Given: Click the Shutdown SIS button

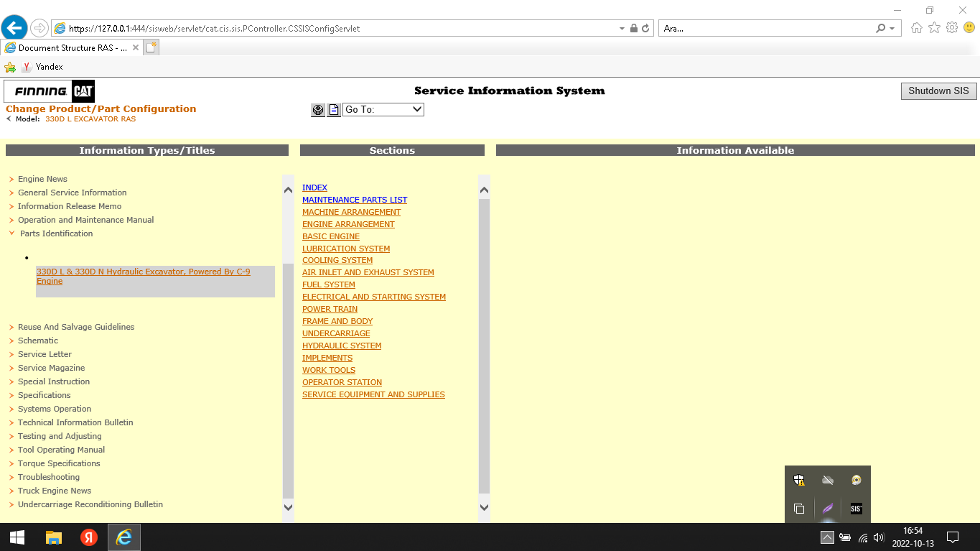Looking at the screenshot, I should [938, 91].
